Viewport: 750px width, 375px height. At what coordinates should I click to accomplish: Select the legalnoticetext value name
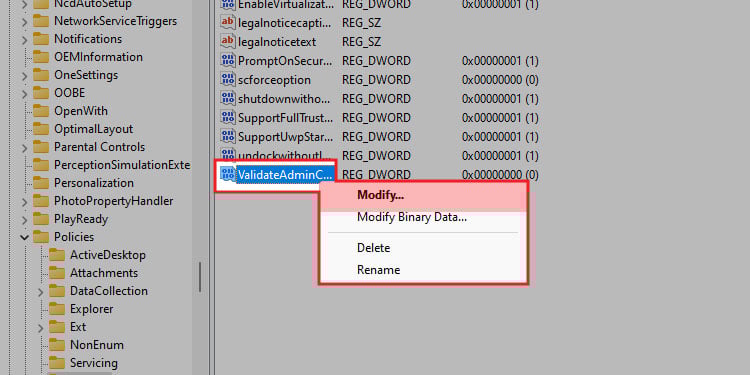coord(277,42)
